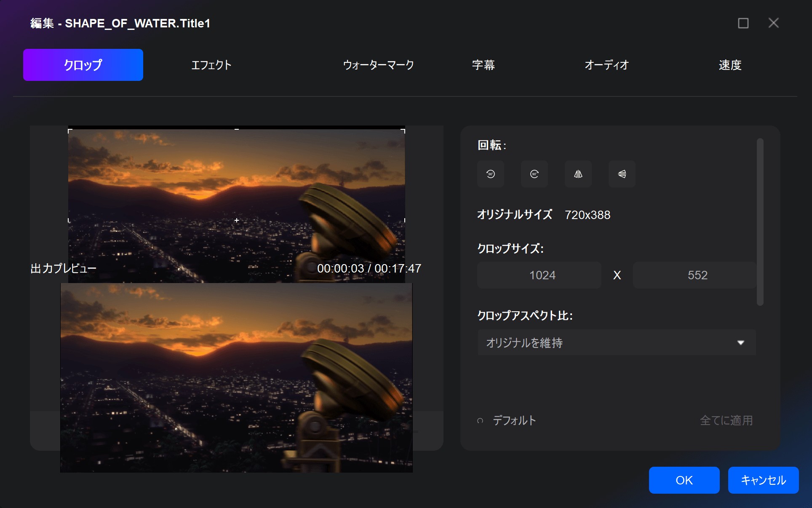Select the クロップ tab
This screenshot has height=508, width=812.
pyautogui.click(x=83, y=65)
